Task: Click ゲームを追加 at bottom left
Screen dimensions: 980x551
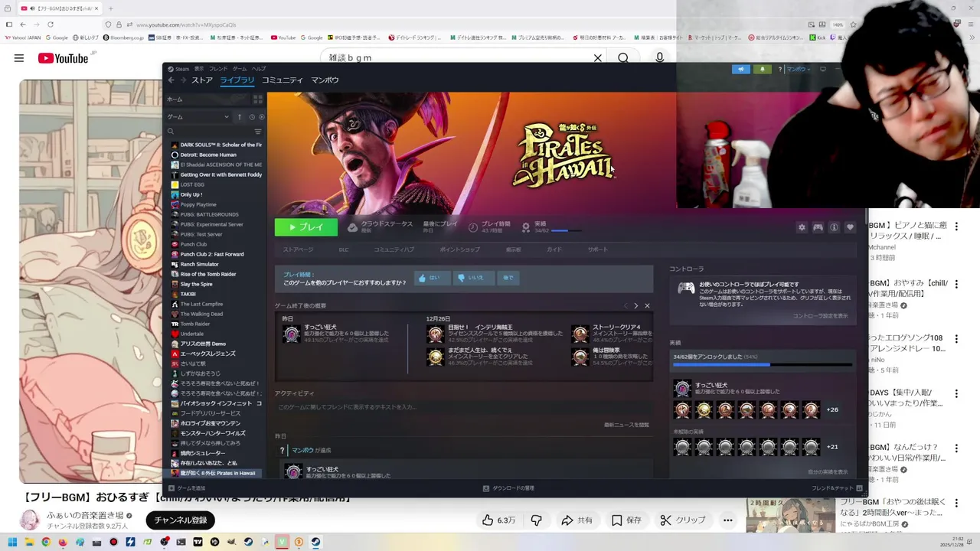Action: [187, 488]
